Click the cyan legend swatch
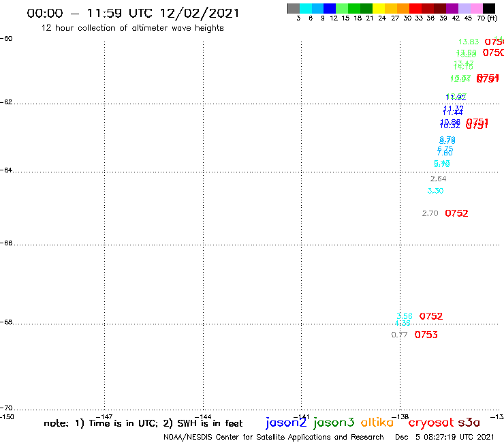 tap(306, 8)
